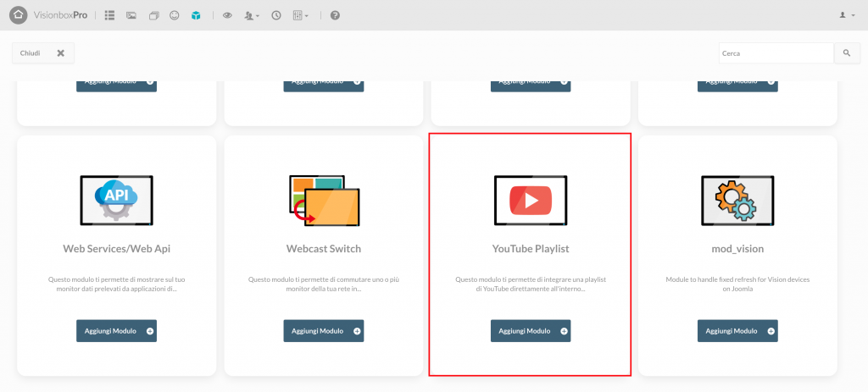Click the Webcast Switch screens thumbnail

pyautogui.click(x=324, y=200)
